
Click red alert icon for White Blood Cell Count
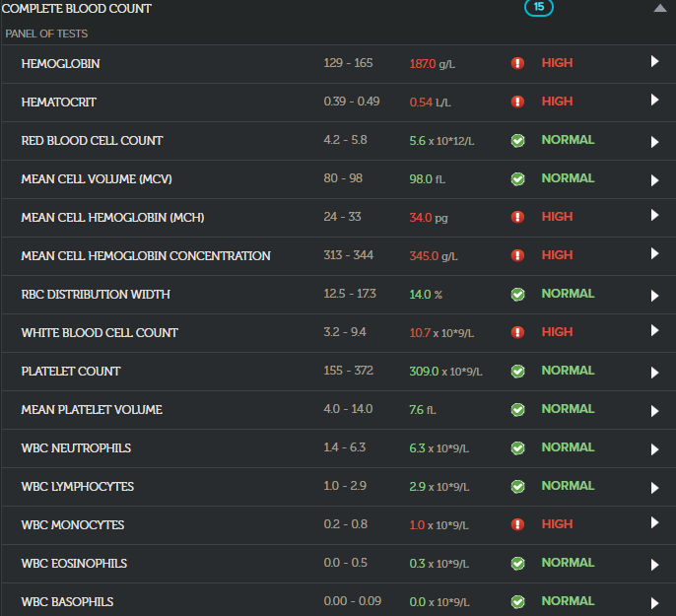(517, 333)
